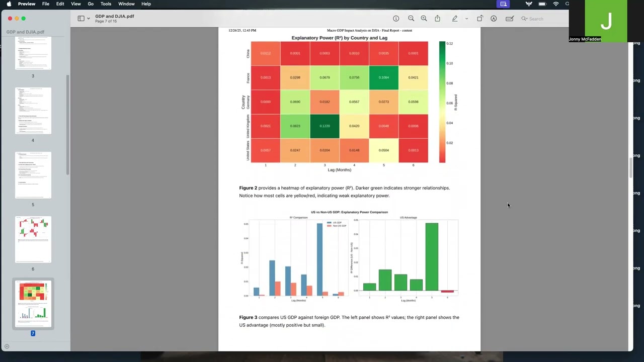Open the Inspector info button
The image size is (644, 362).
point(396,19)
